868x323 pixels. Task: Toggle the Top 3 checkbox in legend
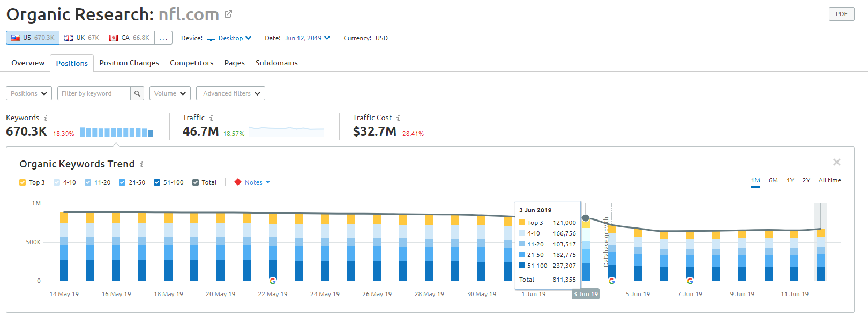click(23, 182)
